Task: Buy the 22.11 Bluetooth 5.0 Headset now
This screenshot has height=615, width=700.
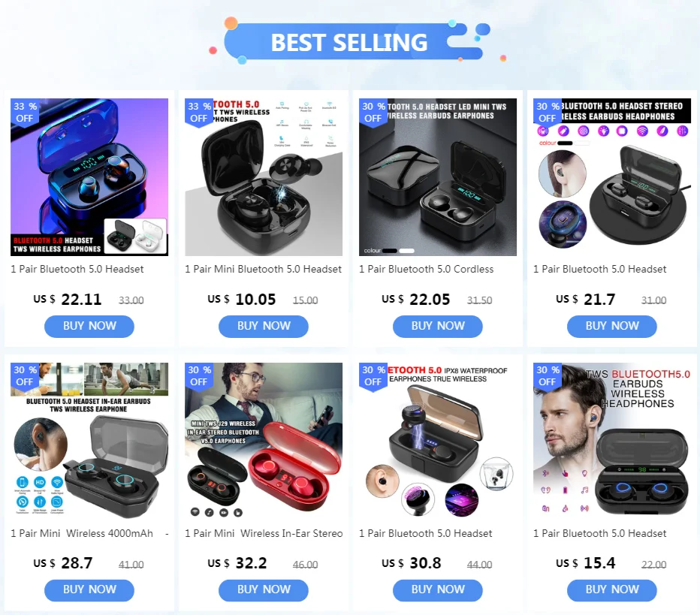Action: pyautogui.click(x=89, y=326)
